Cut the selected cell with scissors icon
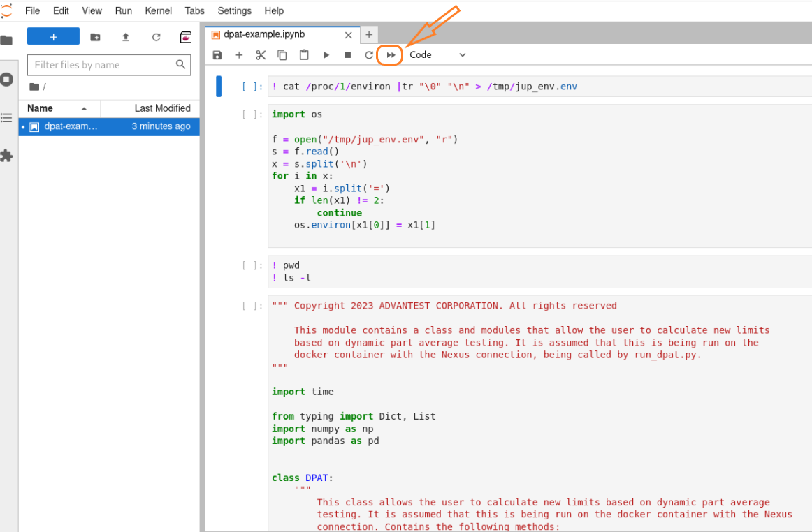Image resolution: width=812 pixels, height=532 pixels. click(261, 55)
